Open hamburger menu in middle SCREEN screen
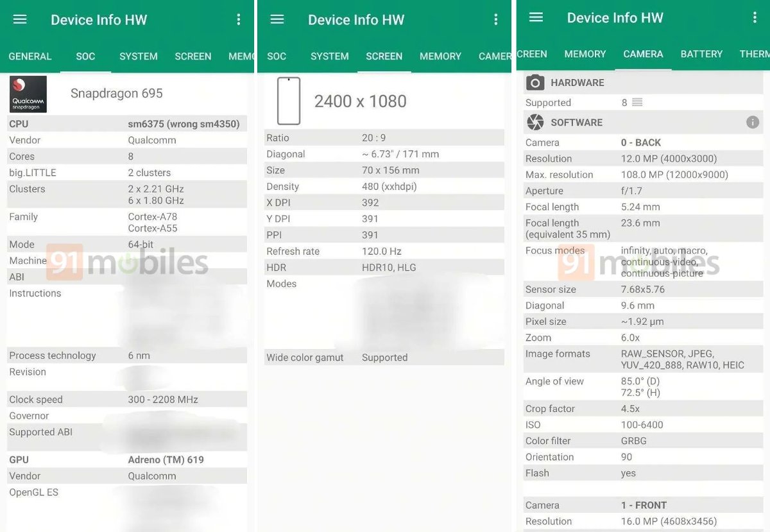This screenshot has width=770, height=532. [x=277, y=19]
